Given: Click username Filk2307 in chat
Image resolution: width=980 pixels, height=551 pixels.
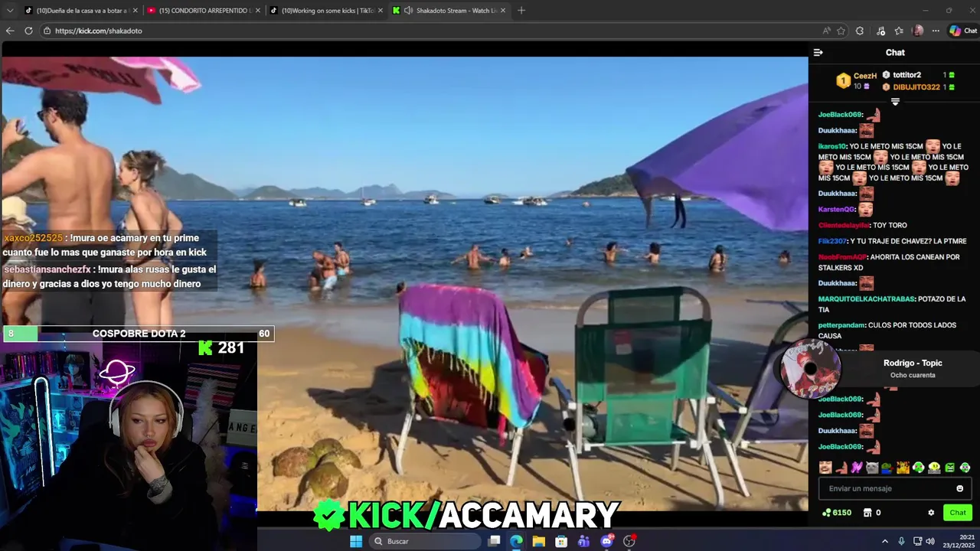Looking at the screenshot, I should (x=831, y=241).
